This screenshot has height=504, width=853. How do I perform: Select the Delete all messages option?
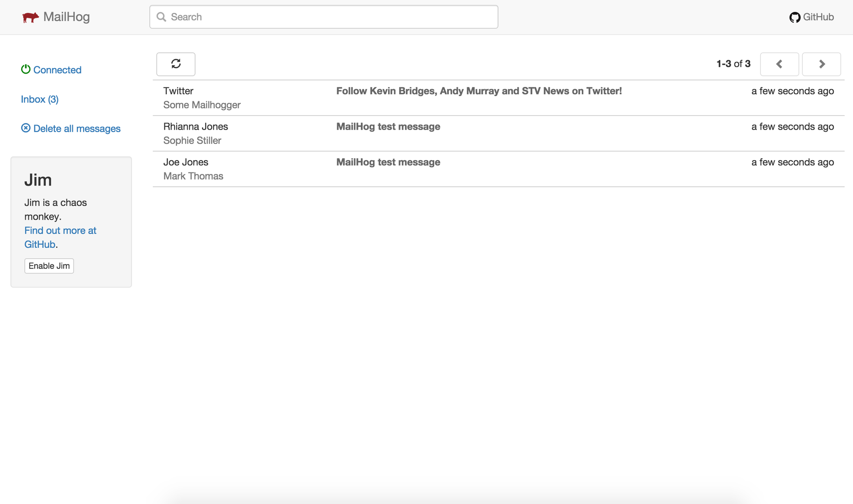tap(70, 128)
